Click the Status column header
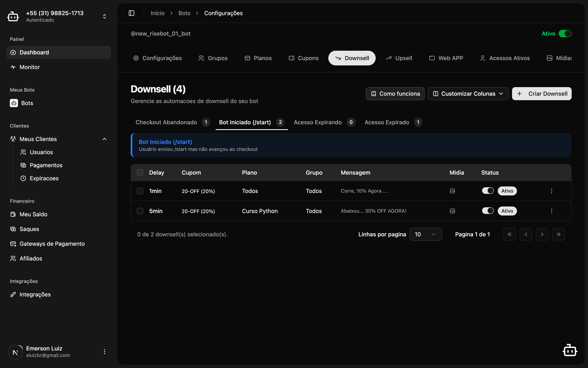588x368 pixels. (490, 173)
